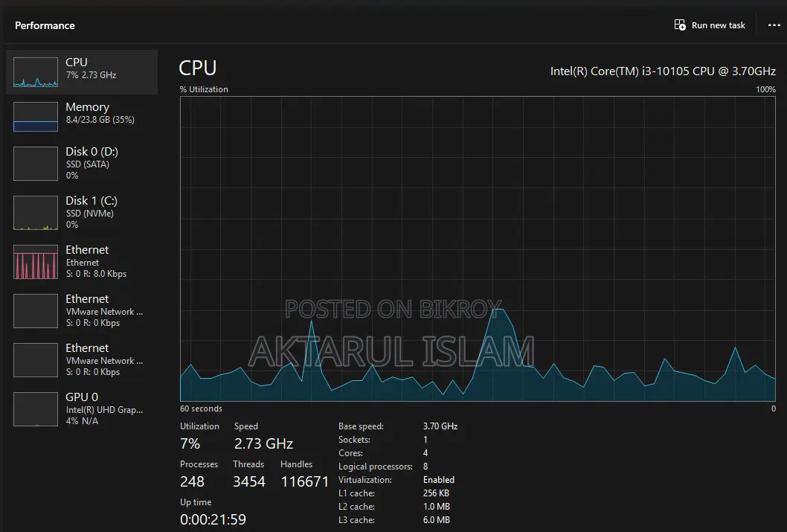
Task: Click the 'S: 0 R: 8.0 Kbps' Ethernet rate
Action: coord(97,274)
